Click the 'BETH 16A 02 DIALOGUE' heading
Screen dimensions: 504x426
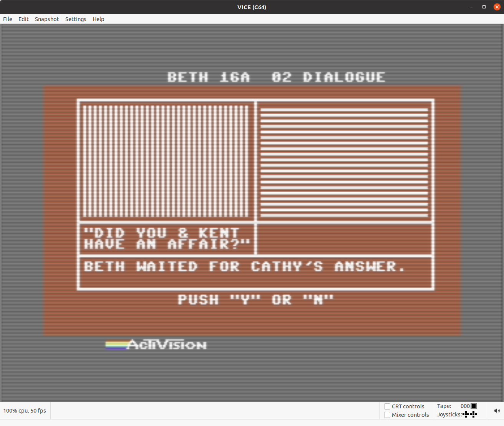276,77
